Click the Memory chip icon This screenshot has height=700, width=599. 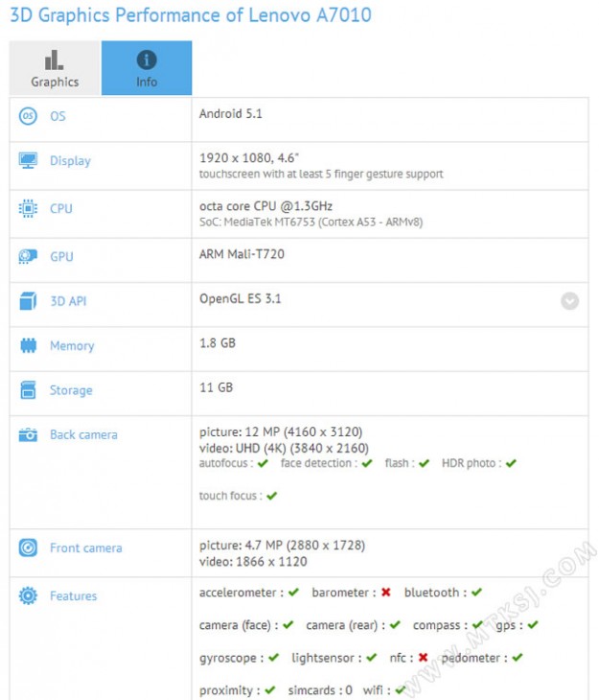(x=28, y=346)
